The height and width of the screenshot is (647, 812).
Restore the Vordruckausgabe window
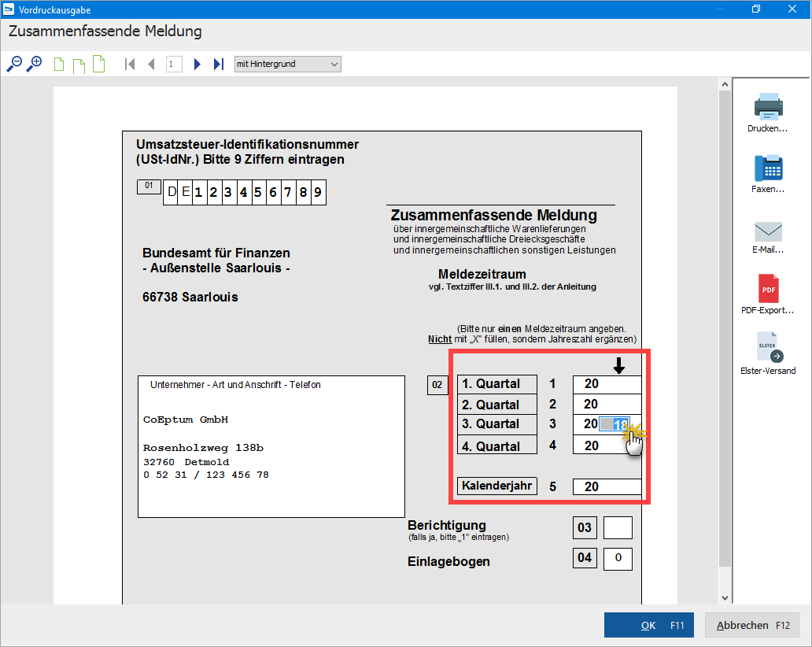pos(756,9)
